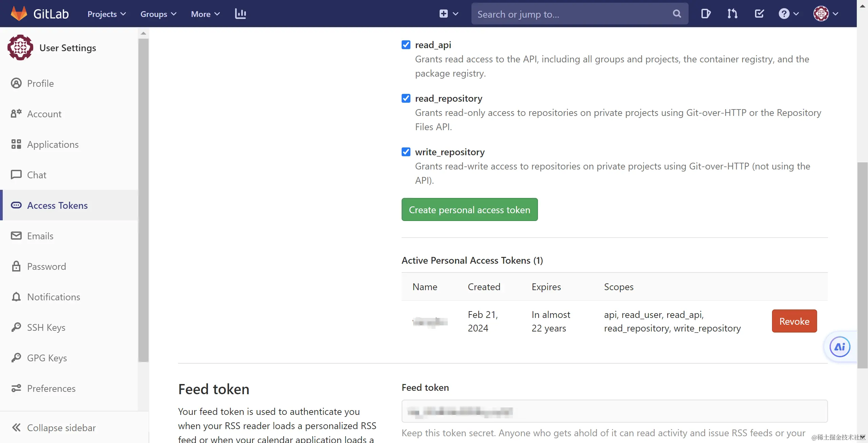
Task: Open the merge requests icon
Action: tap(732, 14)
